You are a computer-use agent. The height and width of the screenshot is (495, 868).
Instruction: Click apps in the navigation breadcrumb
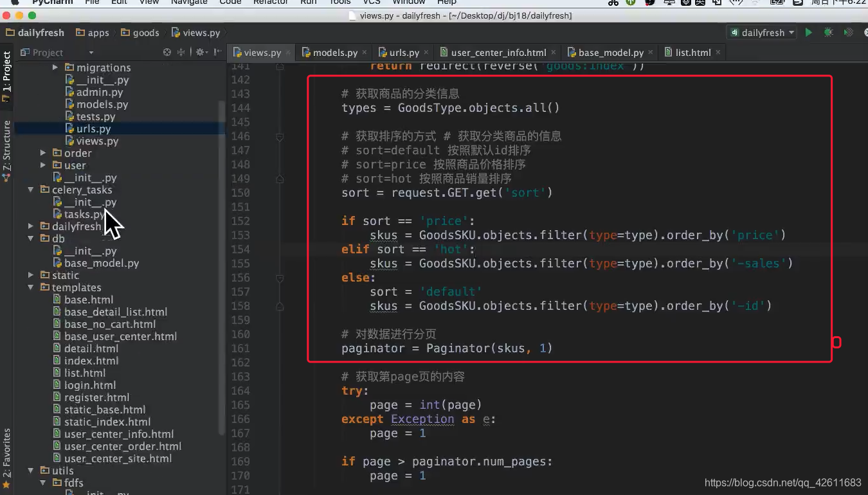pyautogui.click(x=93, y=32)
